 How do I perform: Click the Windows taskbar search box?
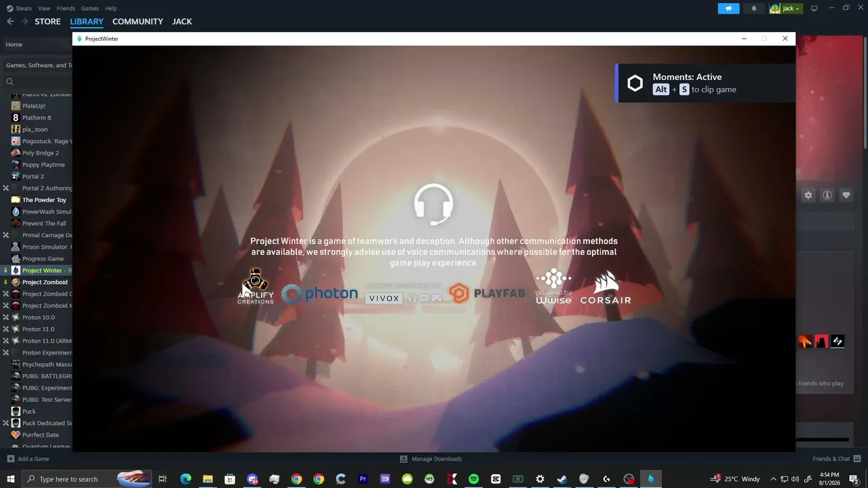87,479
